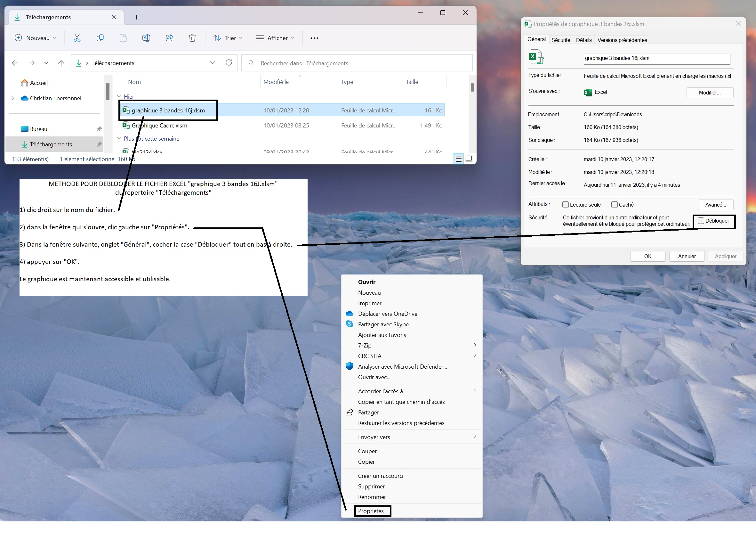
Task: Click the Excel file icon of graphique 3 bandes 16j.xlsm
Action: point(126,110)
